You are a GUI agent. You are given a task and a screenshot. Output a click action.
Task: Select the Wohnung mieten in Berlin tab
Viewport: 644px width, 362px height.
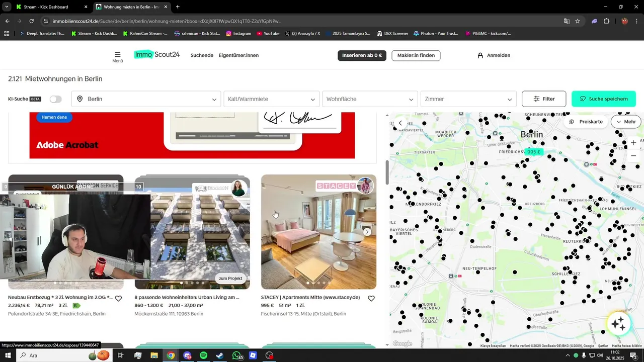click(x=132, y=7)
